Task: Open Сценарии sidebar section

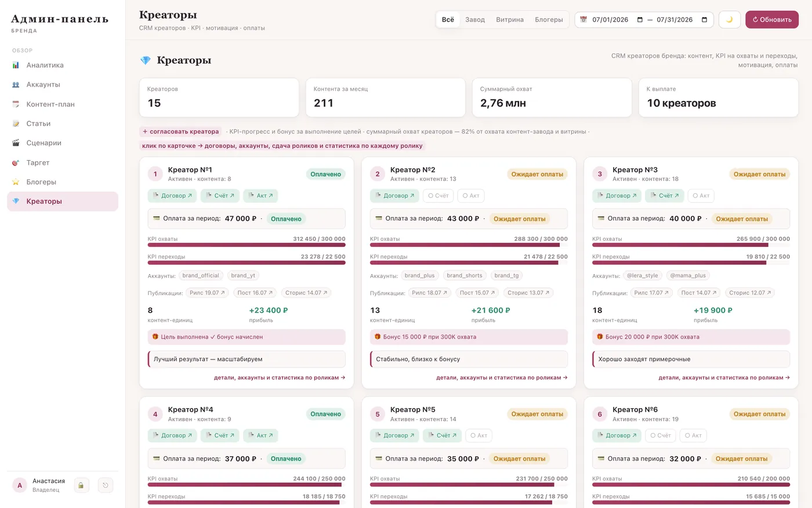Action: pyautogui.click(x=63, y=143)
